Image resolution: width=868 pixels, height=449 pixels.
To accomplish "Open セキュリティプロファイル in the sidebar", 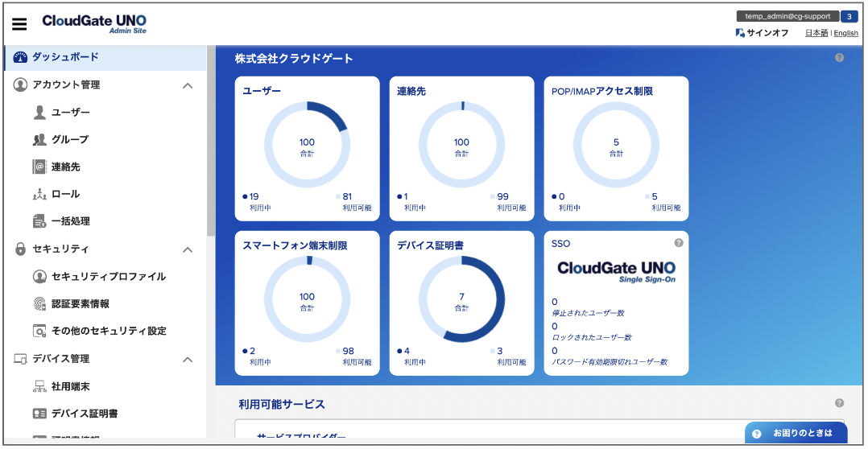I will point(108,277).
